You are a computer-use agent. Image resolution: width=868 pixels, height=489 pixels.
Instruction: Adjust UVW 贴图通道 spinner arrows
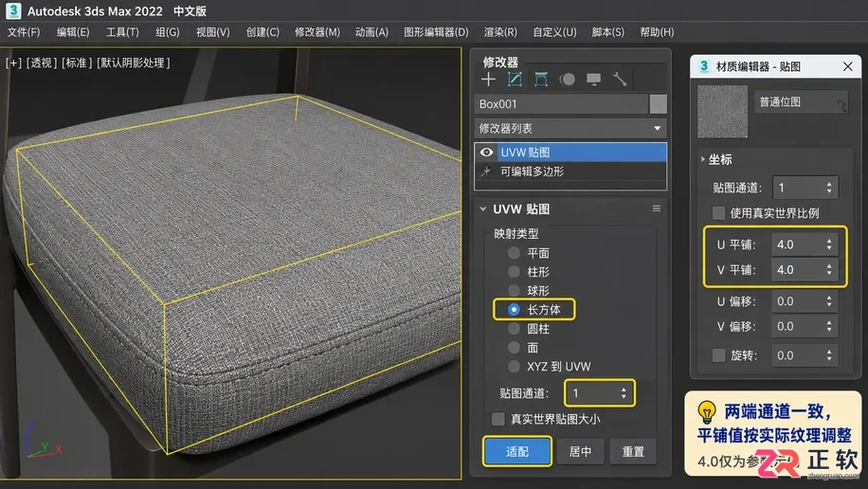[x=624, y=393]
